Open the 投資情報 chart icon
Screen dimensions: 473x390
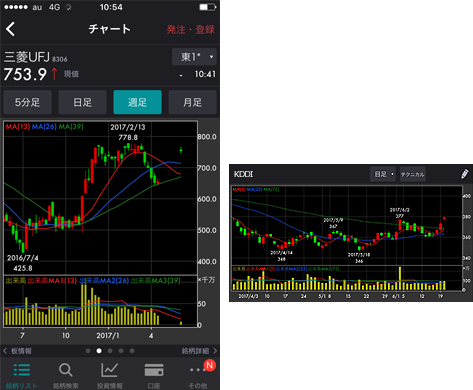[x=110, y=370]
